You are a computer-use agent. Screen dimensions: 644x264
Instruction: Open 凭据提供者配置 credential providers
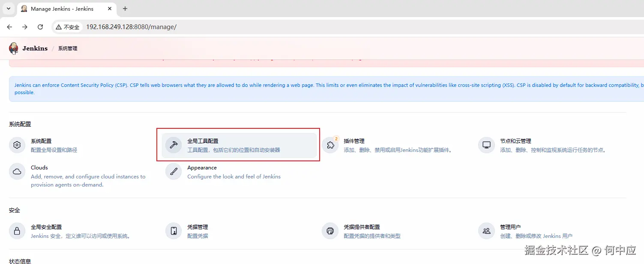click(362, 227)
